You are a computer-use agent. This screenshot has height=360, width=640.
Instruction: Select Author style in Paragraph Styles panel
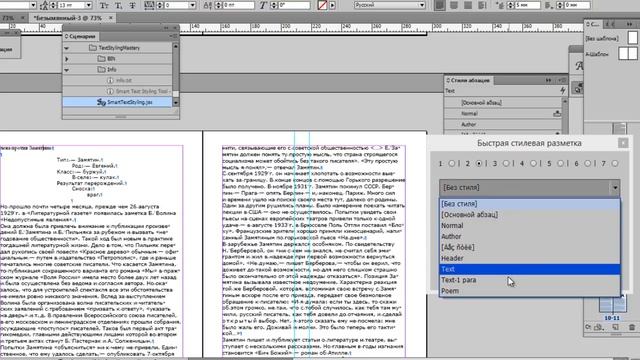point(503,124)
